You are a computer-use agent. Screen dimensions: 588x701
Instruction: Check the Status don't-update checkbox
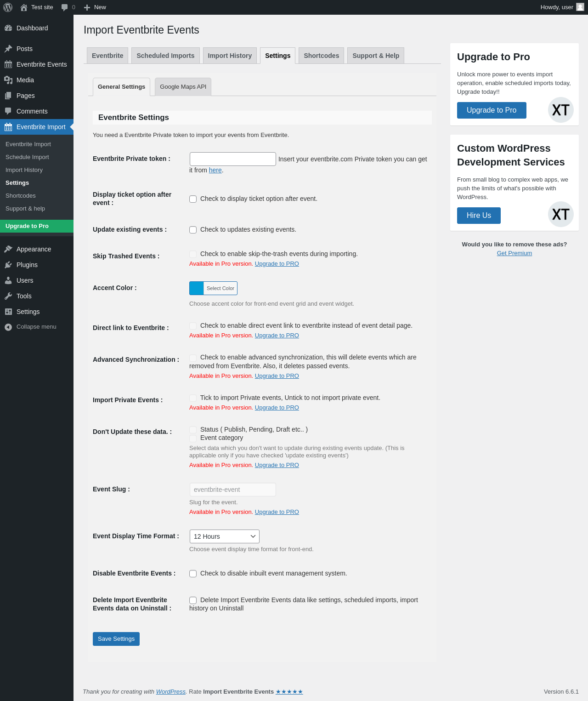(193, 430)
